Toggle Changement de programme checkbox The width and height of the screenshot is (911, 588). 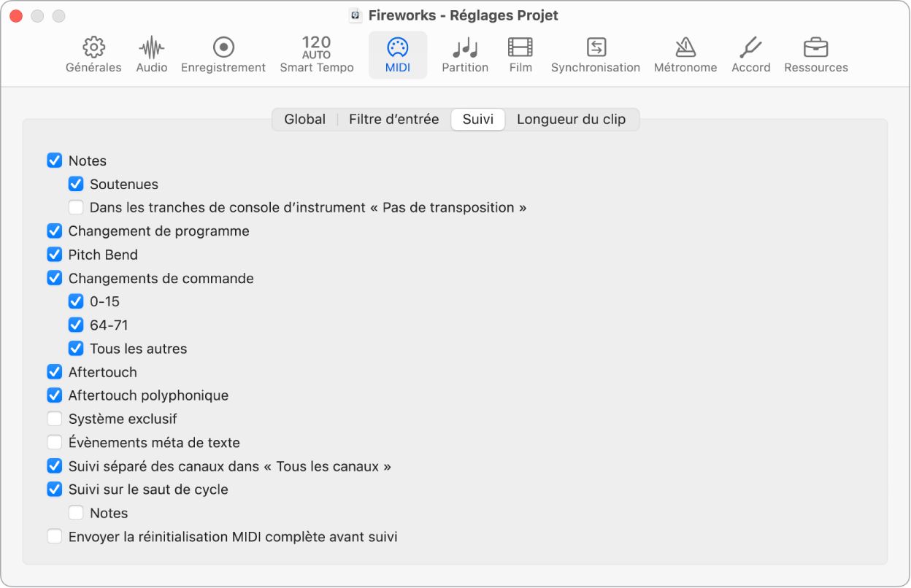point(55,231)
